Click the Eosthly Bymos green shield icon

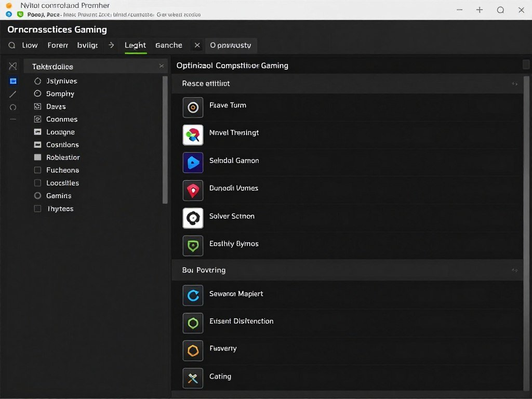[x=193, y=246]
